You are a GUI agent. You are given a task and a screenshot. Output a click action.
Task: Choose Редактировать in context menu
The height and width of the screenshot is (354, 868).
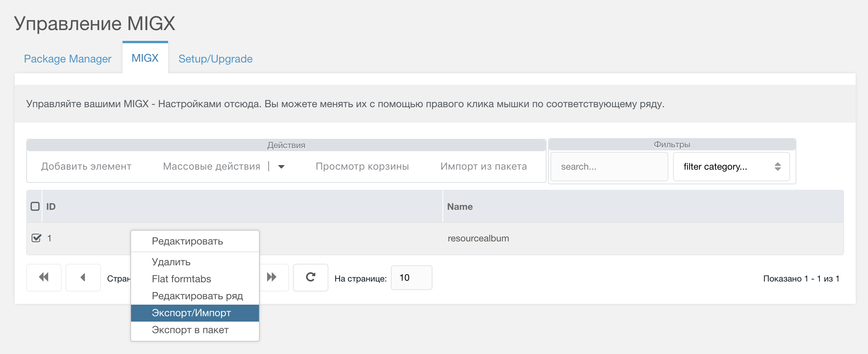195,241
